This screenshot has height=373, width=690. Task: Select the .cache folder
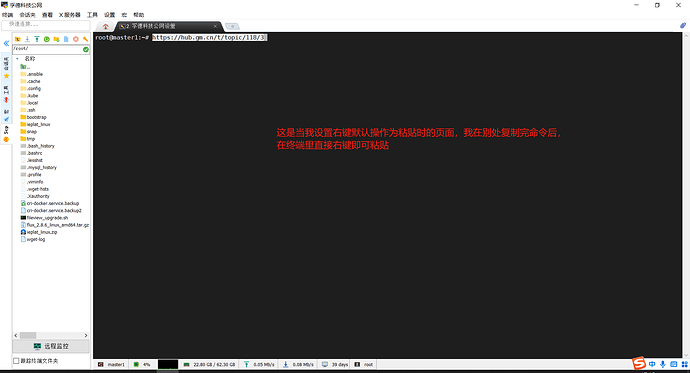pyautogui.click(x=30, y=81)
